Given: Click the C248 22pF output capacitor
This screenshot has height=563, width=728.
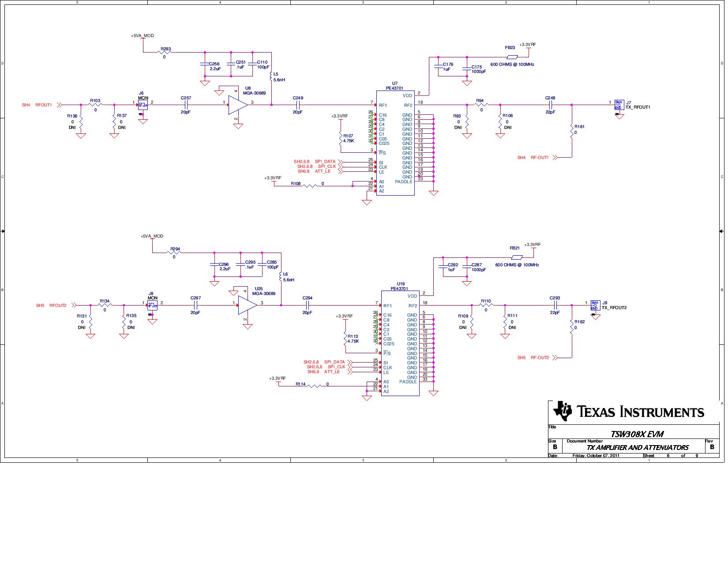Looking at the screenshot, I should coord(550,105).
